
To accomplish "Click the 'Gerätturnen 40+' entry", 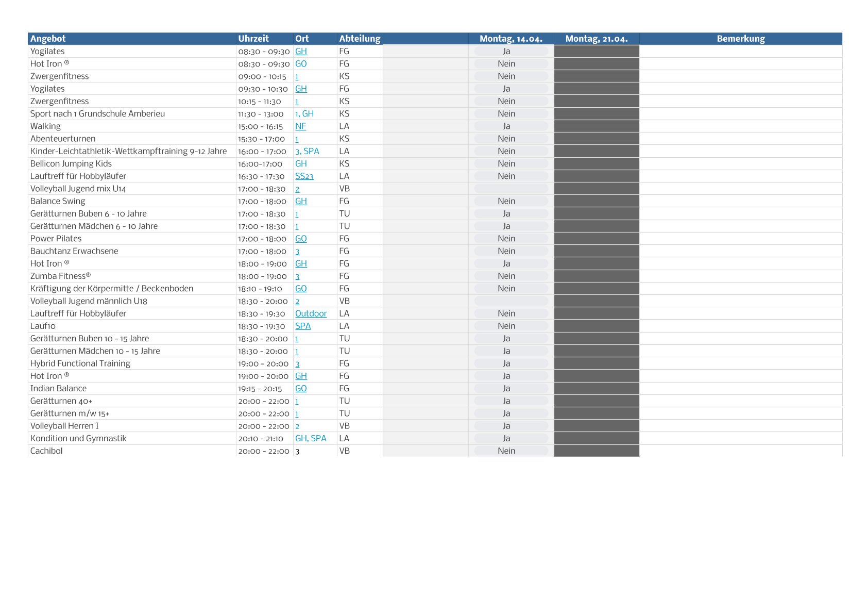I will point(61,401).
